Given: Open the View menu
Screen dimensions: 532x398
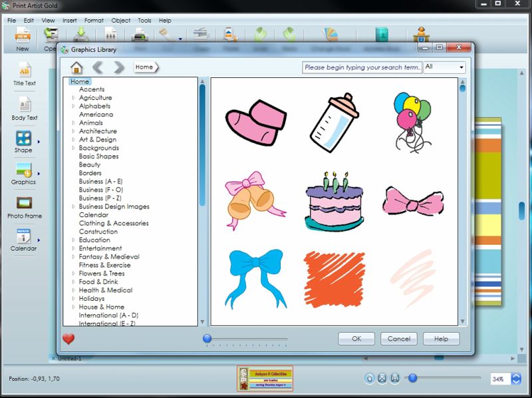Looking at the screenshot, I should click(x=48, y=21).
